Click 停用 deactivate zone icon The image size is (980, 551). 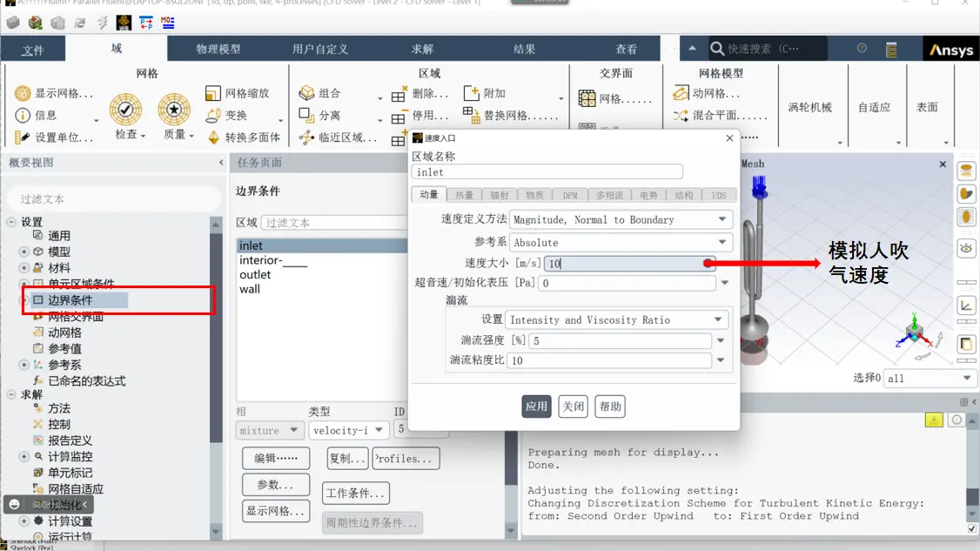[x=398, y=117]
